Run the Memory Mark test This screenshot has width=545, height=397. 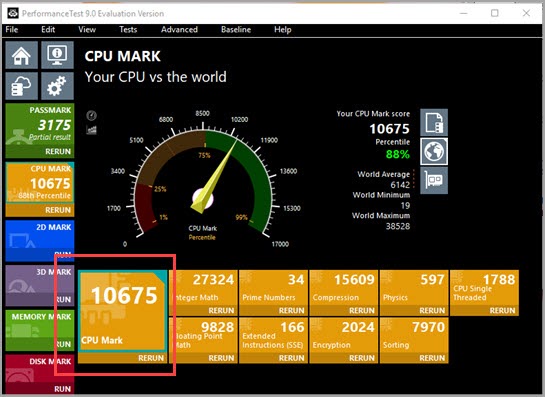click(63, 344)
